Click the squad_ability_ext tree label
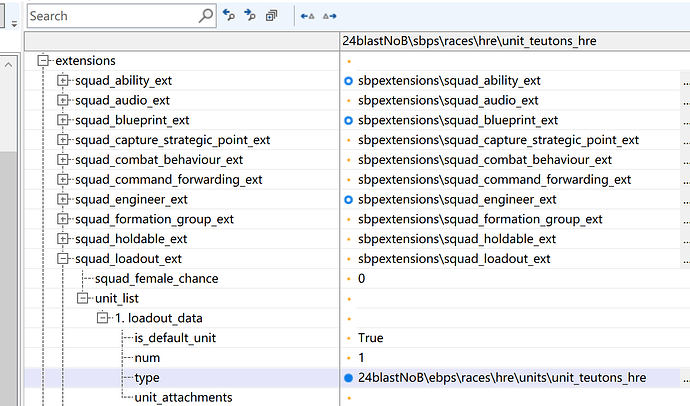The height and width of the screenshot is (406, 690). 123,80
